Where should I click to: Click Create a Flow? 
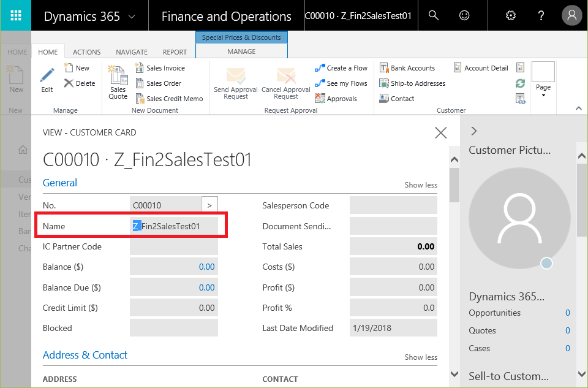[x=341, y=68]
